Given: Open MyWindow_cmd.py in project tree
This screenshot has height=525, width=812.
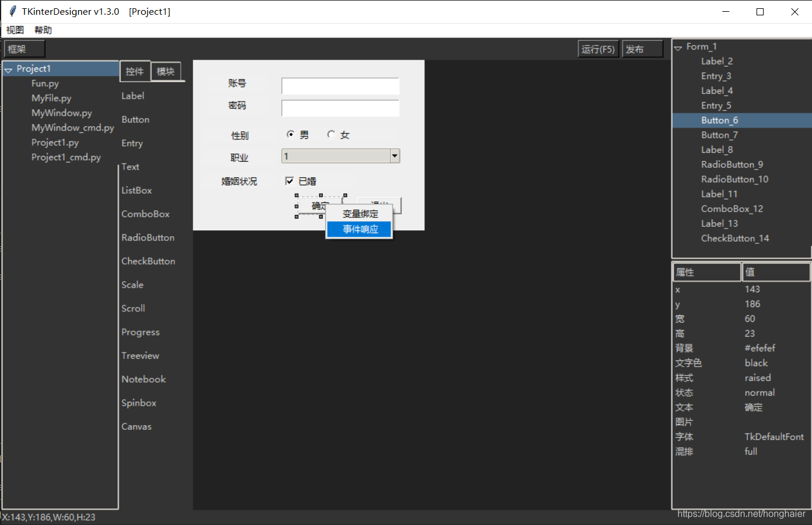Looking at the screenshot, I should point(73,128).
